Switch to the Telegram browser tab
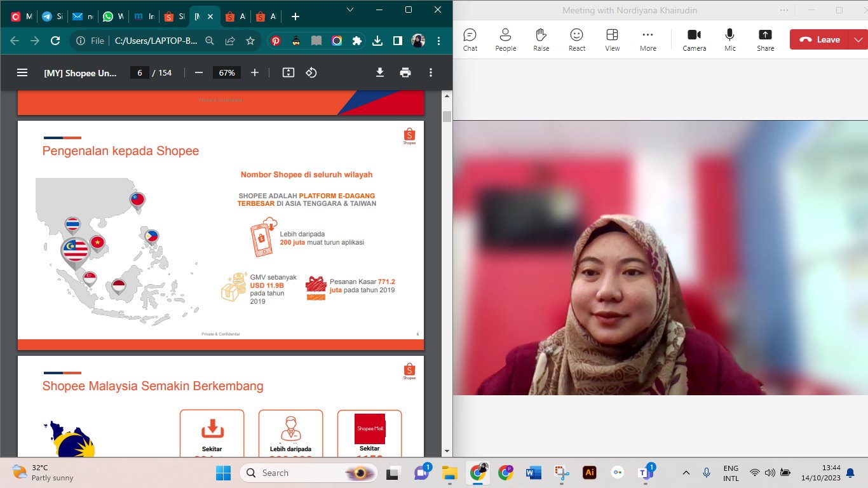 pos(52,17)
